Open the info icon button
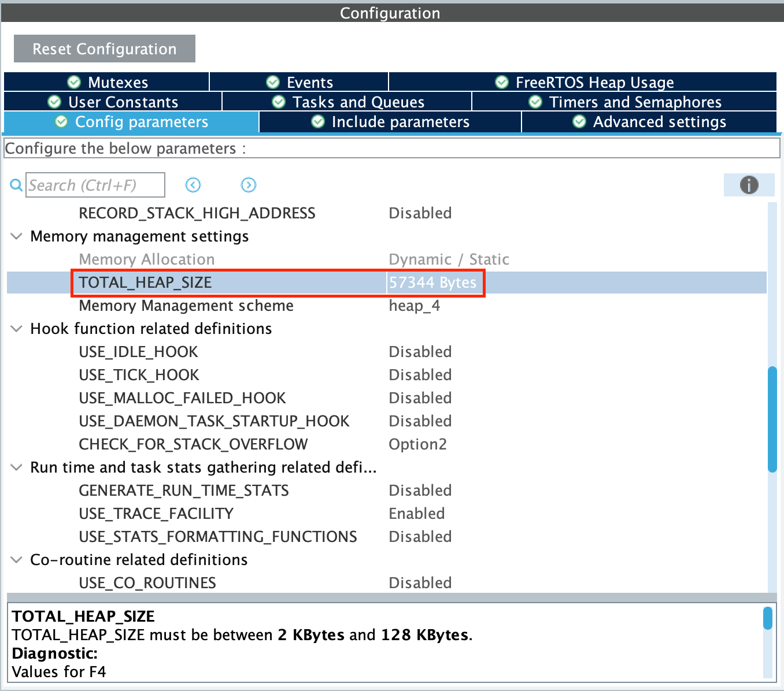This screenshot has height=691, width=784. click(749, 185)
